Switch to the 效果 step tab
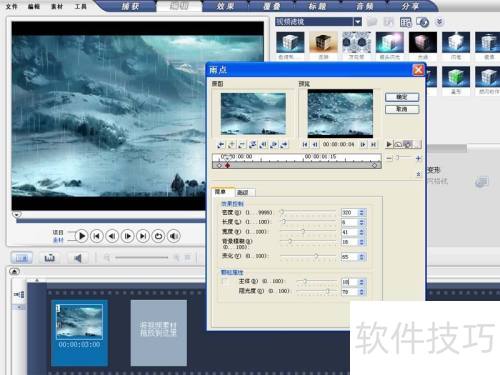The height and width of the screenshot is (375, 500). click(225, 6)
